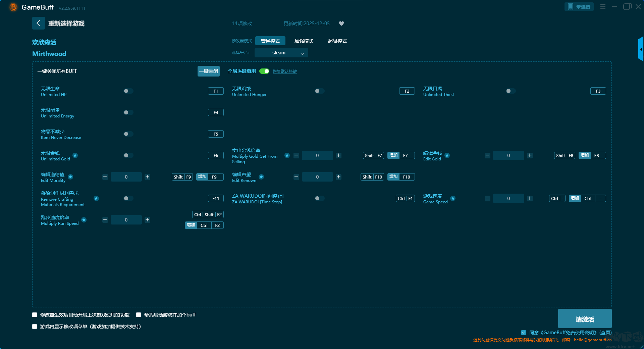Click the Edit Renown value input field

point(317,177)
